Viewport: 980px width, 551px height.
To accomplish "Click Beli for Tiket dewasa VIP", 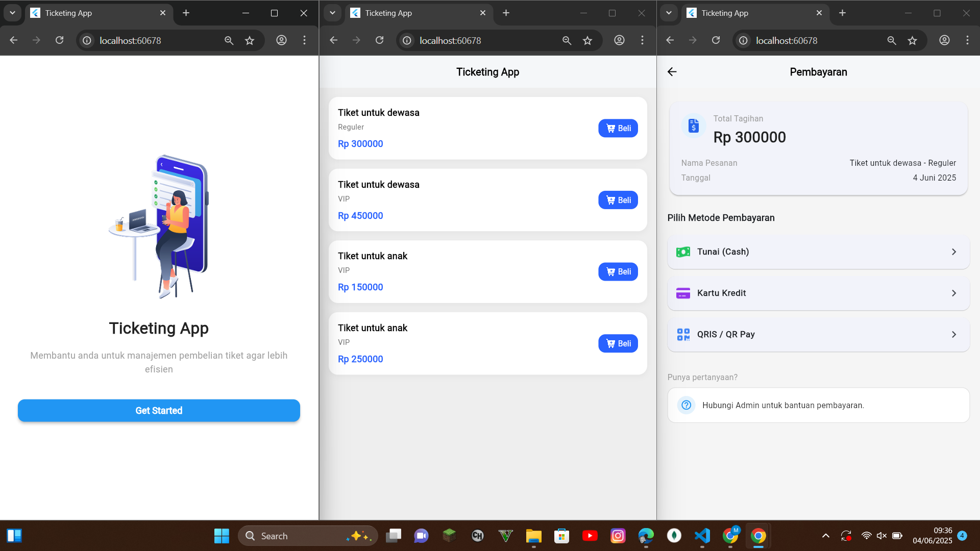I will tap(618, 200).
